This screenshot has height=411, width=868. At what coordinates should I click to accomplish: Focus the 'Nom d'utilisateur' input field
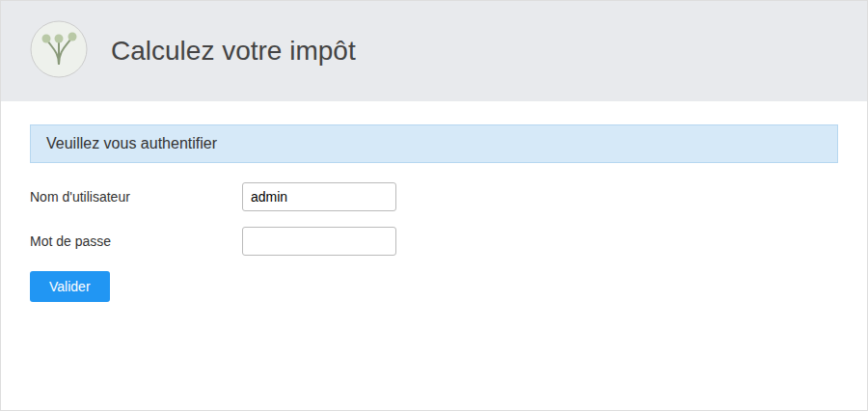click(319, 197)
